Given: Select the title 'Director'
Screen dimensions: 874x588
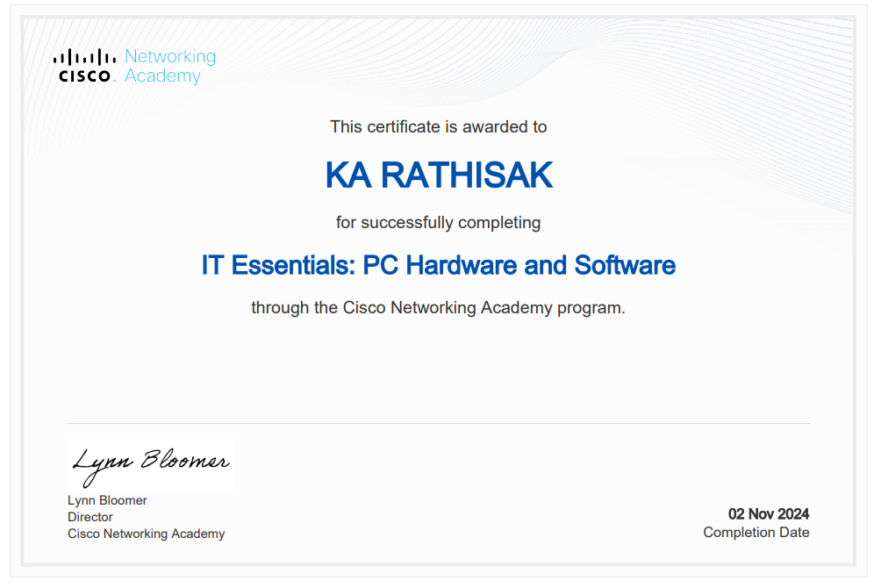Looking at the screenshot, I should coord(90,517).
